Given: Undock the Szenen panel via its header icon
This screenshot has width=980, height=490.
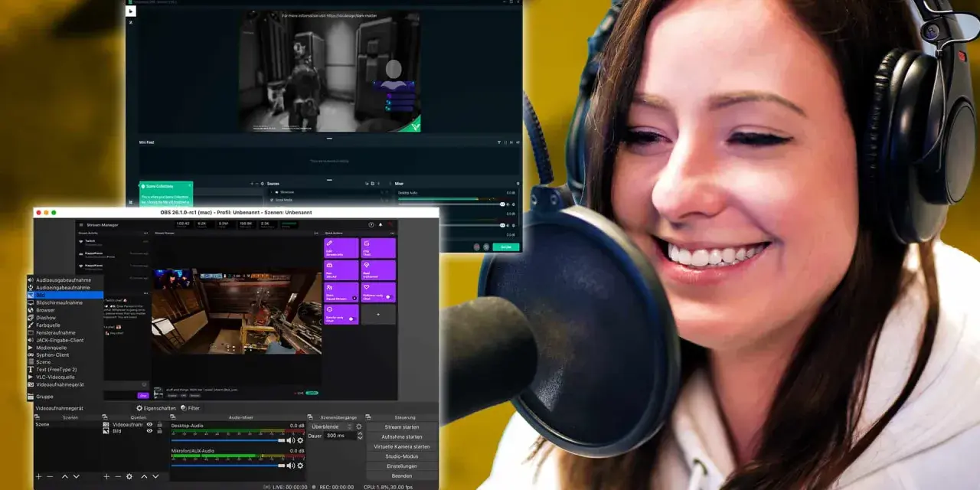Looking at the screenshot, I should [38, 417].
